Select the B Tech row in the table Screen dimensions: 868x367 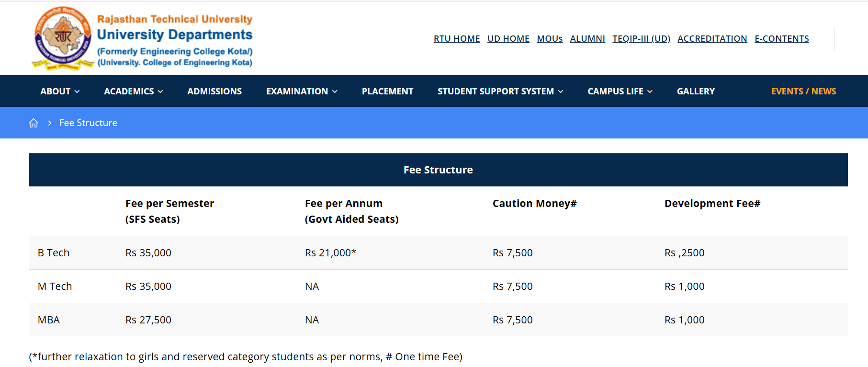53,252
